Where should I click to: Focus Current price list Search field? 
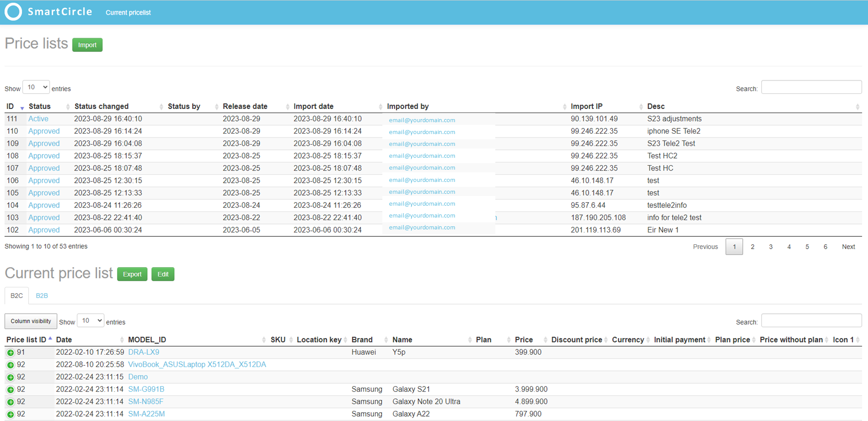click(x=811, y=320)
